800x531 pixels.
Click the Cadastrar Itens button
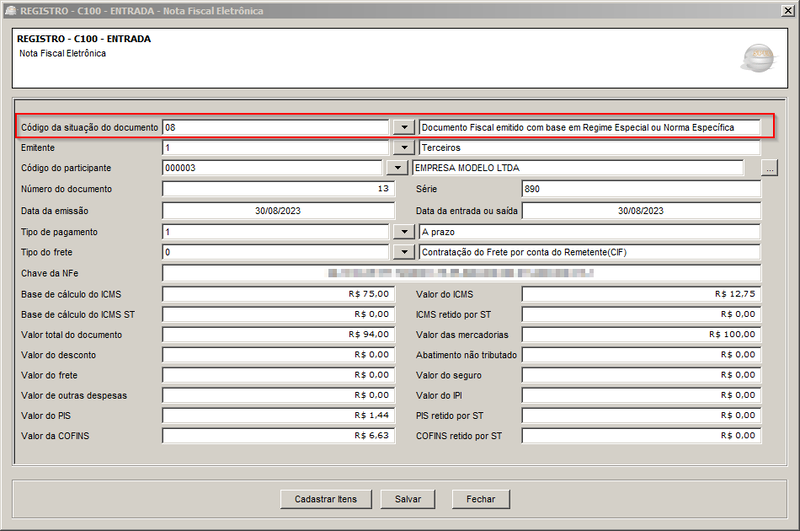[326, 499]
